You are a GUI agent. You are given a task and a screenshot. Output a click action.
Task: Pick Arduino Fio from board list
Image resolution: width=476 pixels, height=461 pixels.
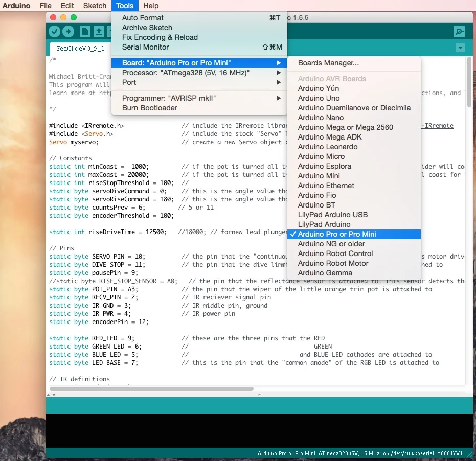tap(354, 195)
